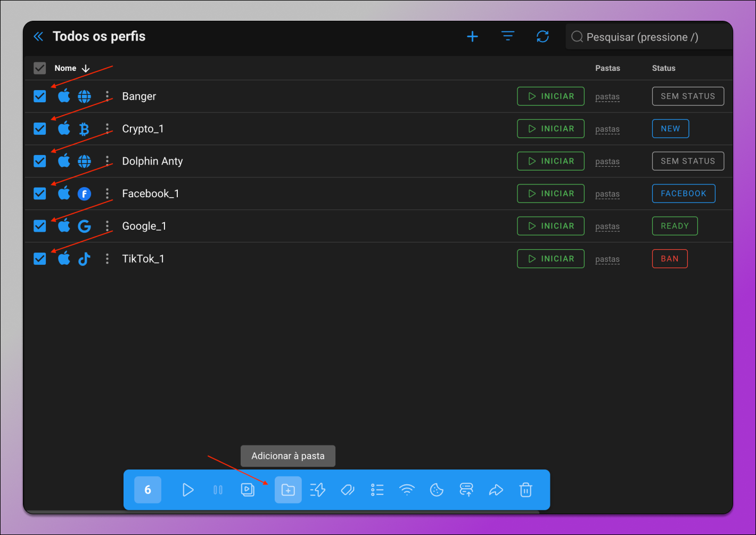Screen dimensions: 756x535
Task: Click the globe icon for Dolphin Anty
Action: (x=84, y=161)
